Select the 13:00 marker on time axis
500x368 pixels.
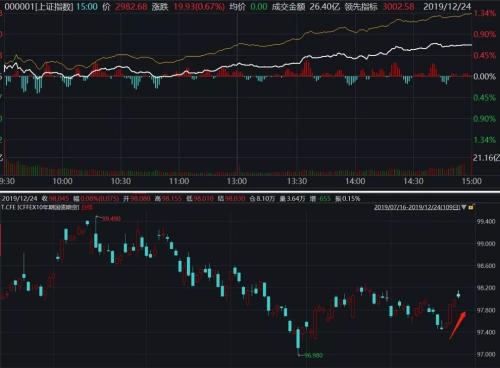(237, 181)
